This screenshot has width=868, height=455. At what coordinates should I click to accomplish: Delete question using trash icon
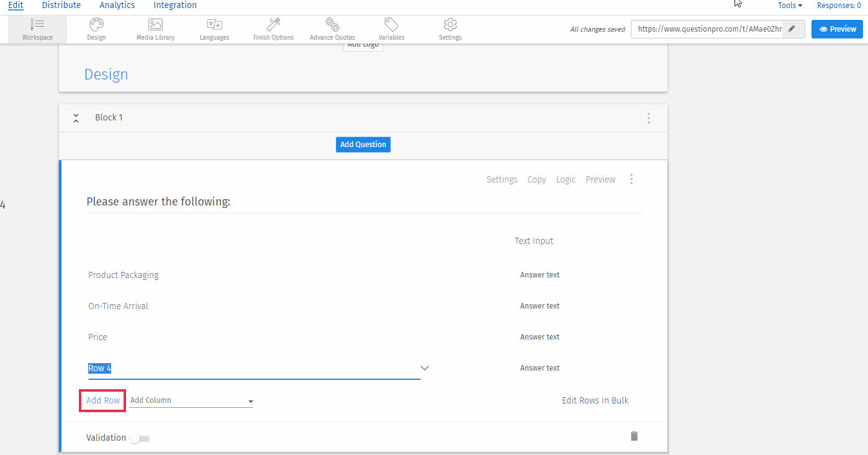(x=634, y=436)
